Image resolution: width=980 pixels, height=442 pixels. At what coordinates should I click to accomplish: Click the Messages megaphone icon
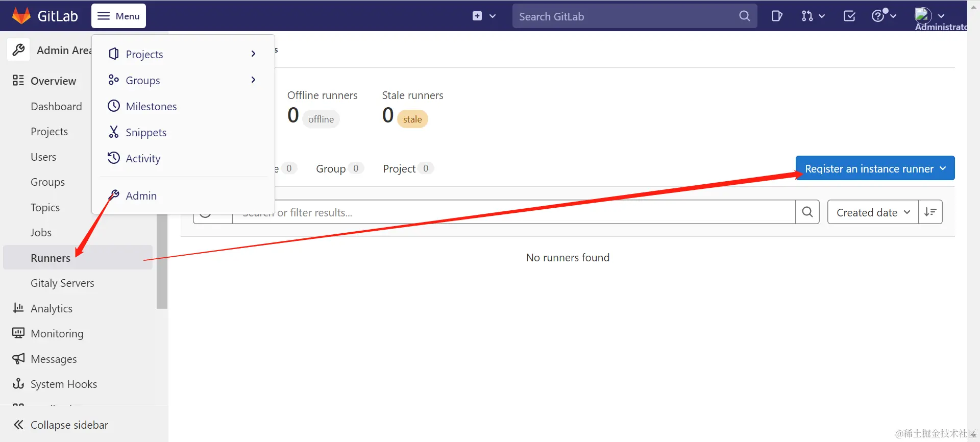coord(18,358)
